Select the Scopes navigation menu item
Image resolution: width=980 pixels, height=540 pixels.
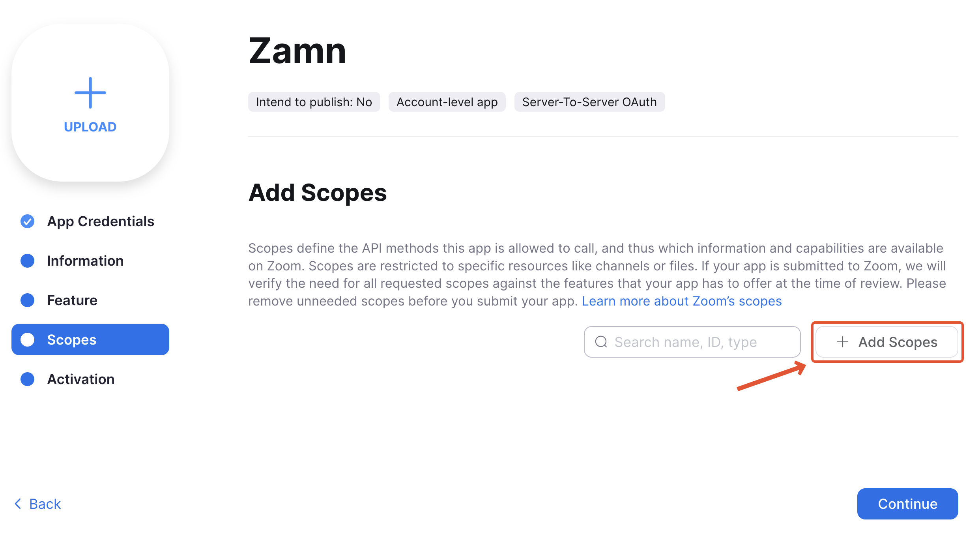91,340
